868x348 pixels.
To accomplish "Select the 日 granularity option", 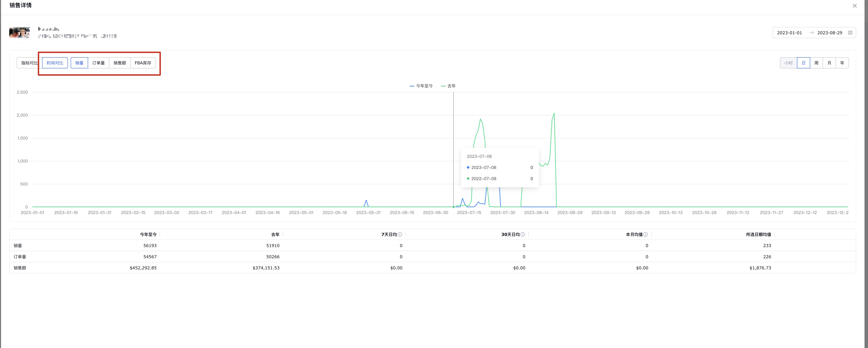I will point(804,63).
